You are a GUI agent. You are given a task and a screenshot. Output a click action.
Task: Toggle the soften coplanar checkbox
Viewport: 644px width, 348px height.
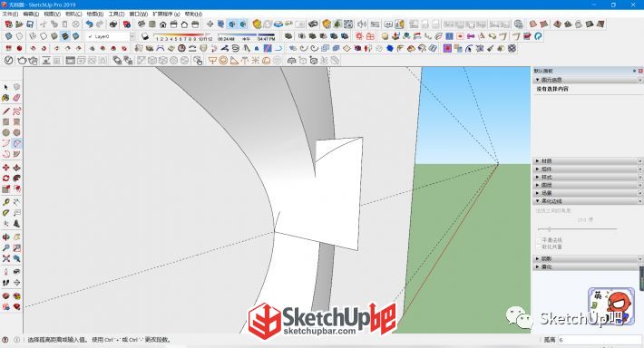tap(539, 247)
